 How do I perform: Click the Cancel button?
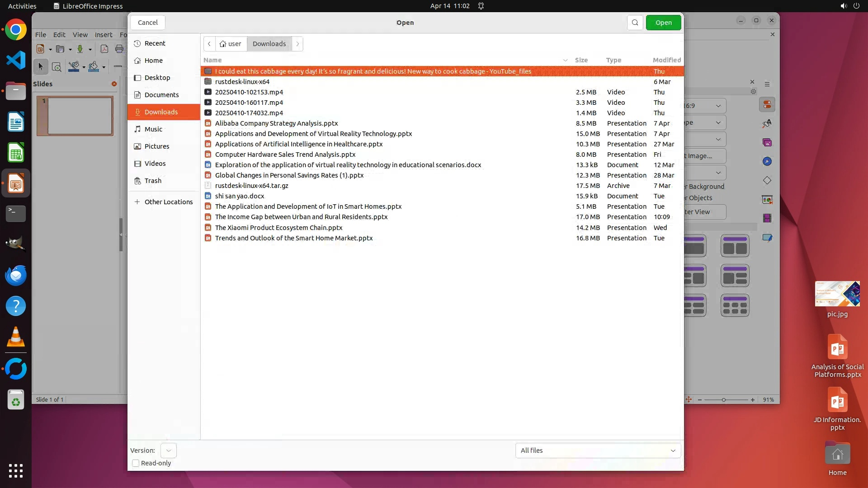tap(148, 23)
